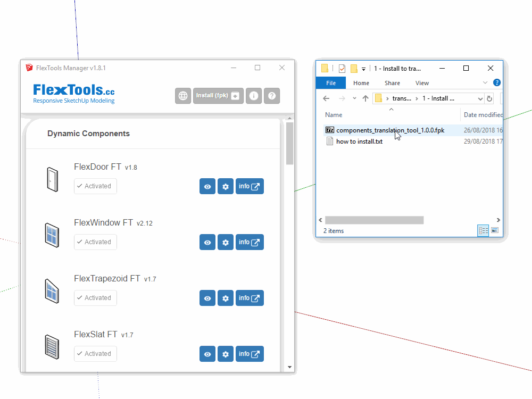Click the FlexSlat louver component icon
Viewport: 532px width, 399px height.
[52, 347]
